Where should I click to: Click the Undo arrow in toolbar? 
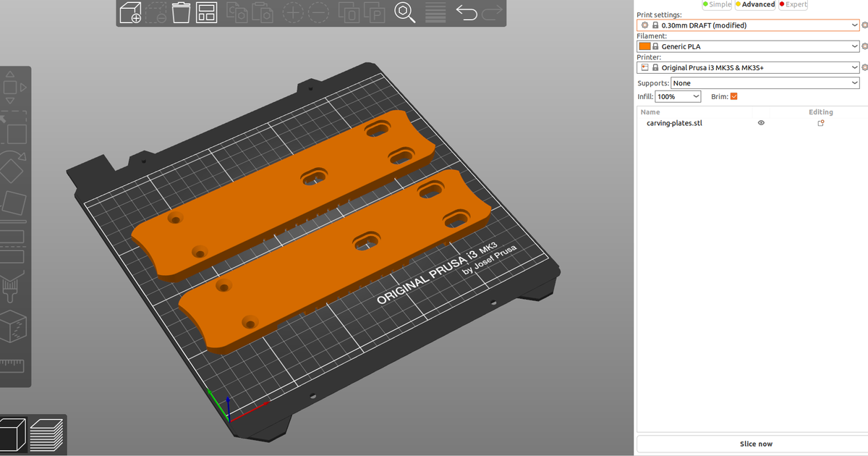click(x=467, y=12)
